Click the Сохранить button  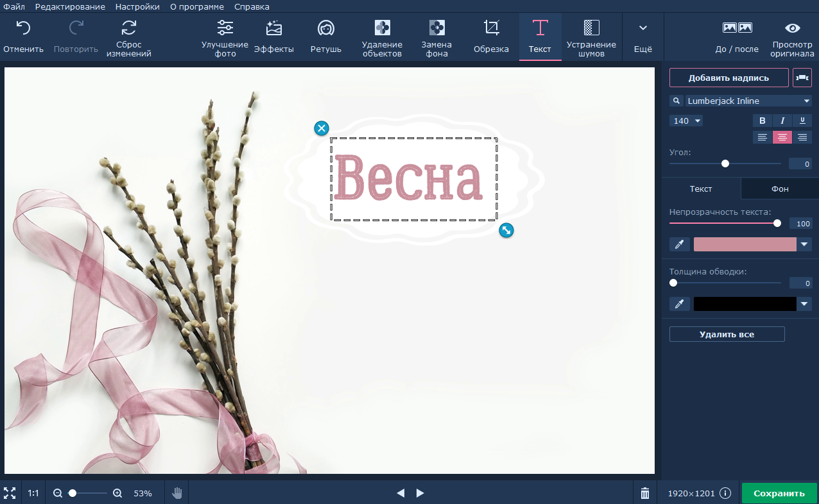[x=779, y=493]
